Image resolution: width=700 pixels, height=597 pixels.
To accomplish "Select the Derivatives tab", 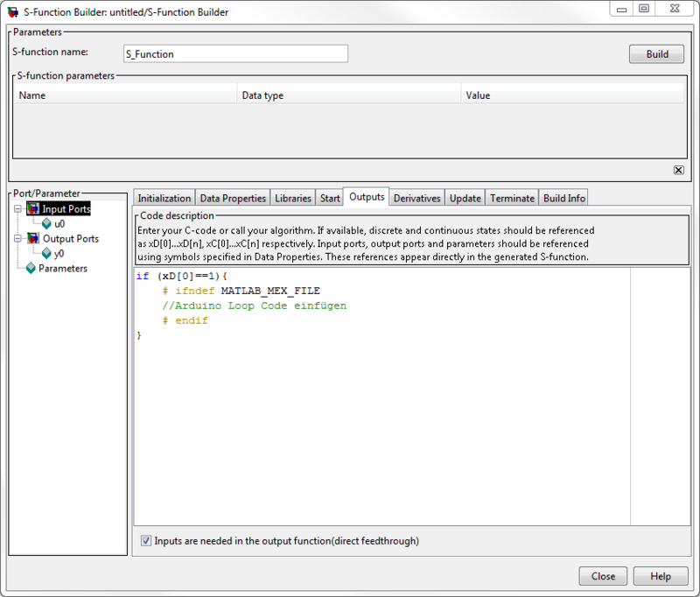I will [417, 198].
